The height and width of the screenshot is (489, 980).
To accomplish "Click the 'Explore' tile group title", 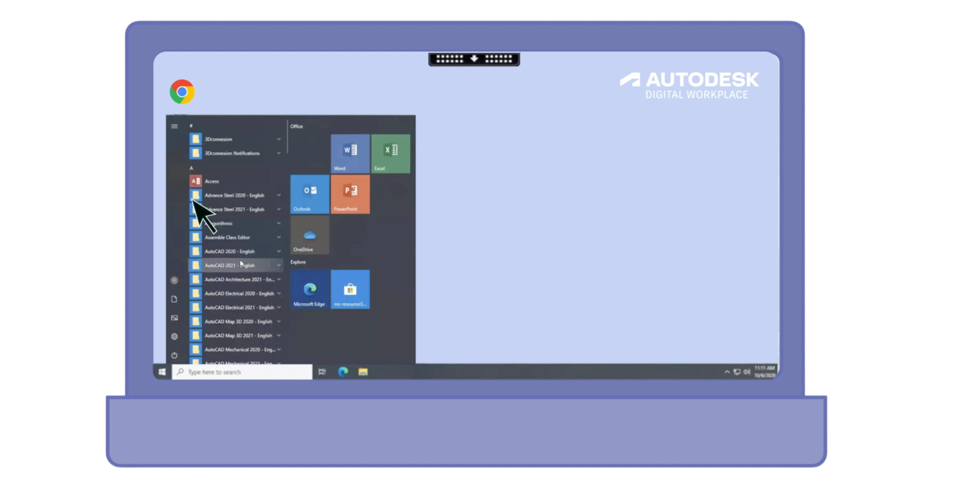I will pos(298,262).
